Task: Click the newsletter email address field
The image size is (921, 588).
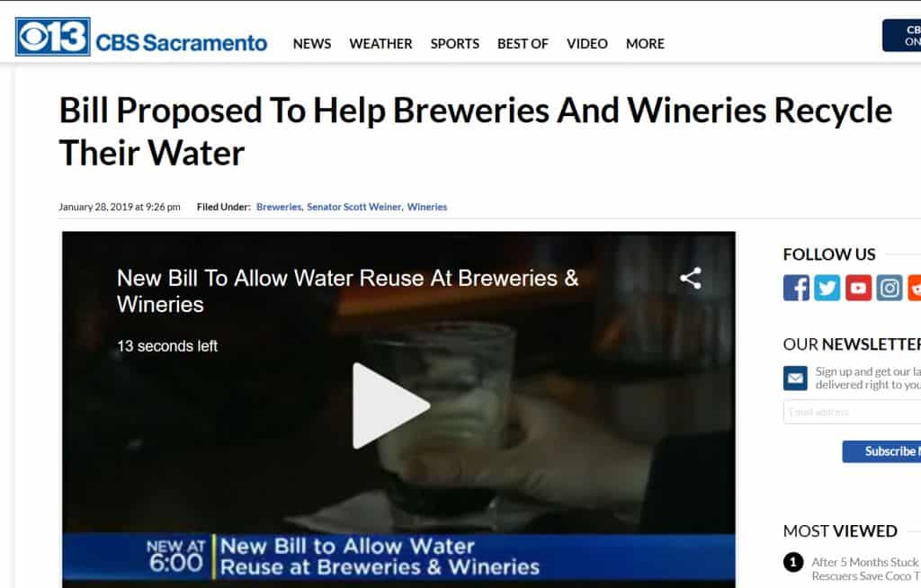Action: [852, 412]
